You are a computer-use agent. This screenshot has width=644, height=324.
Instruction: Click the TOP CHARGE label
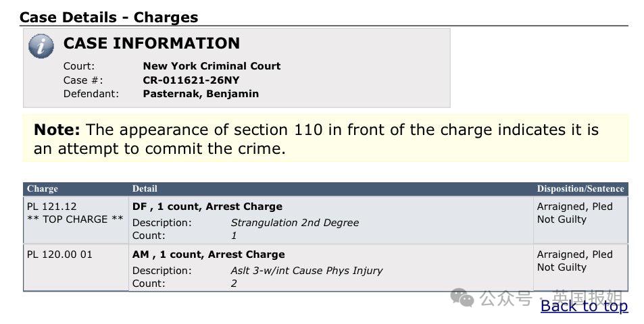click(75, 219)
